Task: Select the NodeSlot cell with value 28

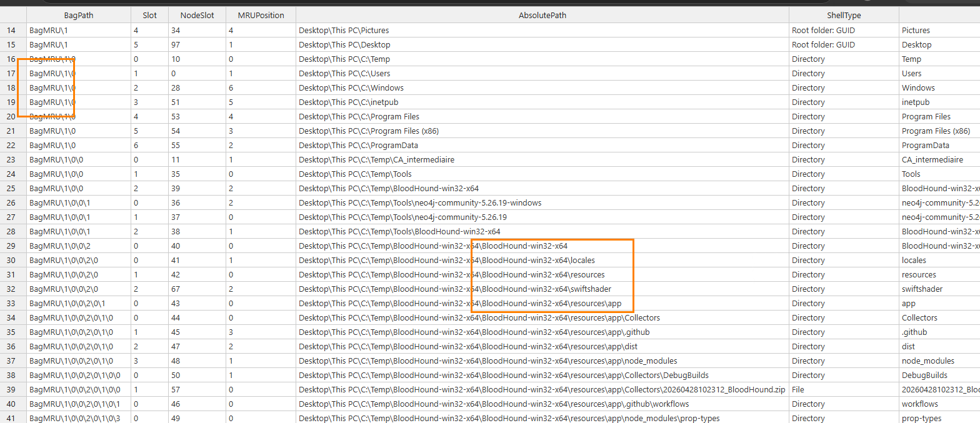Action: click(197, 87)
